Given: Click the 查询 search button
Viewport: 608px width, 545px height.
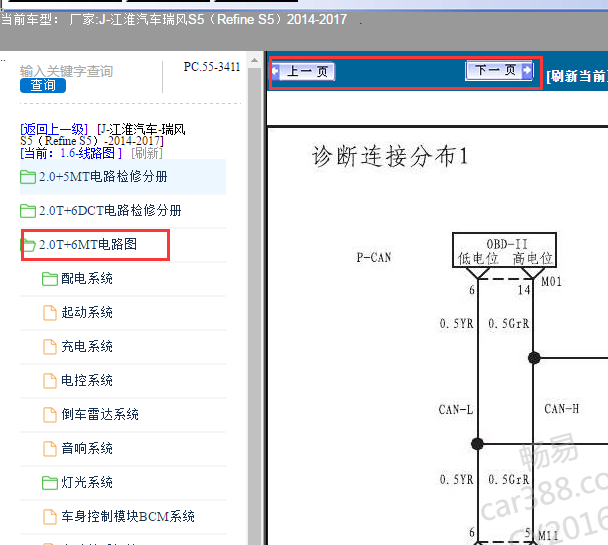Looking at the screenshot, I should (43, 86).
